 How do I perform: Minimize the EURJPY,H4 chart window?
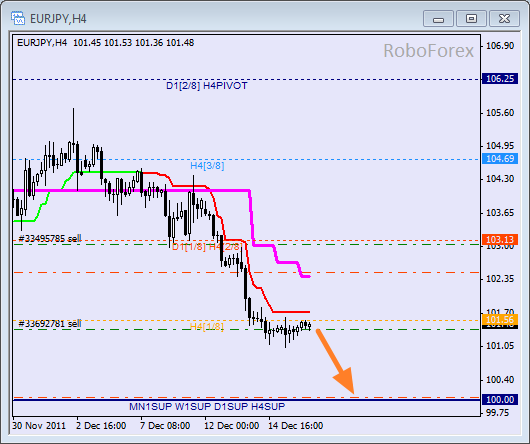438,18
